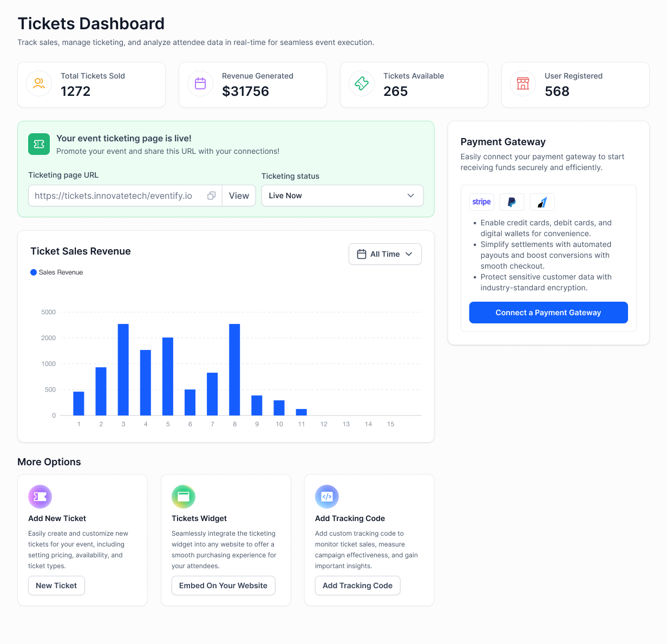Click the 568 users registered value
The image size is (667, 644).
point(557,92)
